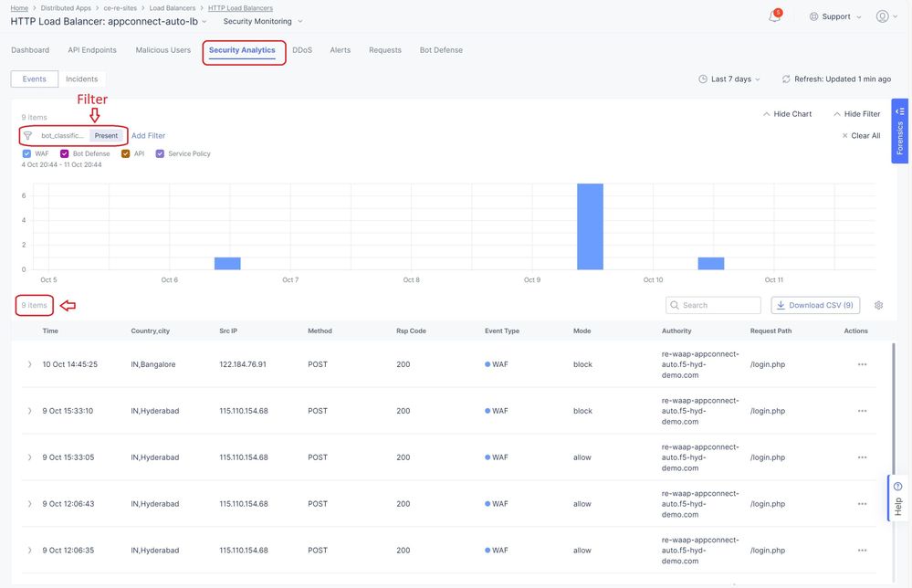Select the Incidents tab
The width and height of the screenshot is (912, 588).
(x=82, y=79)
